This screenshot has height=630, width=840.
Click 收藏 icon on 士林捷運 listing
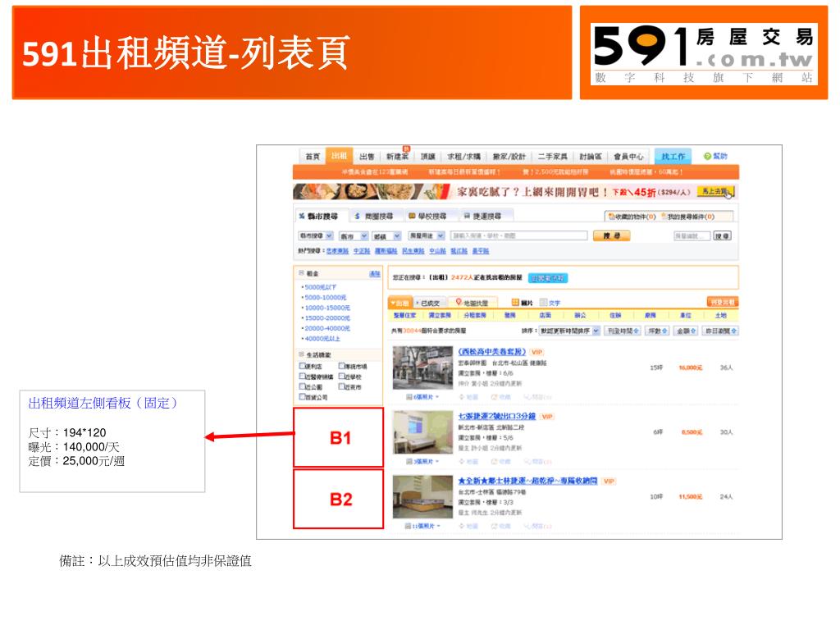pyautogui.click(x=494, y=526)
